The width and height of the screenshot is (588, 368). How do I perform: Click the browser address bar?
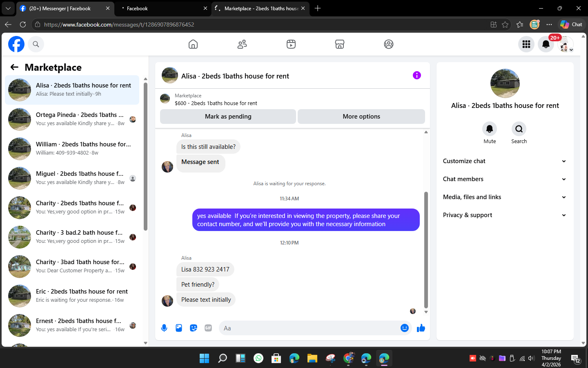click(261, 25)
